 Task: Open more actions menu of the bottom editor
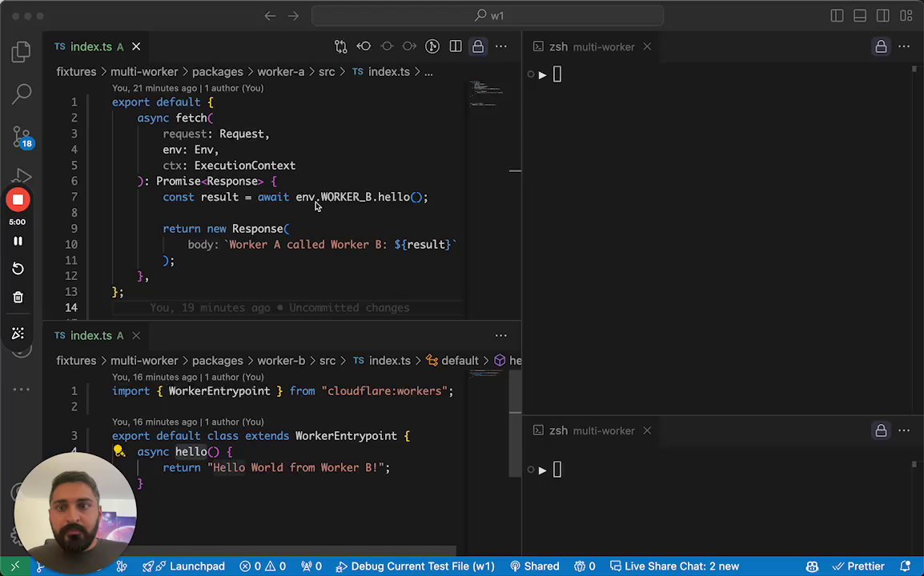(x=501, y=335)
